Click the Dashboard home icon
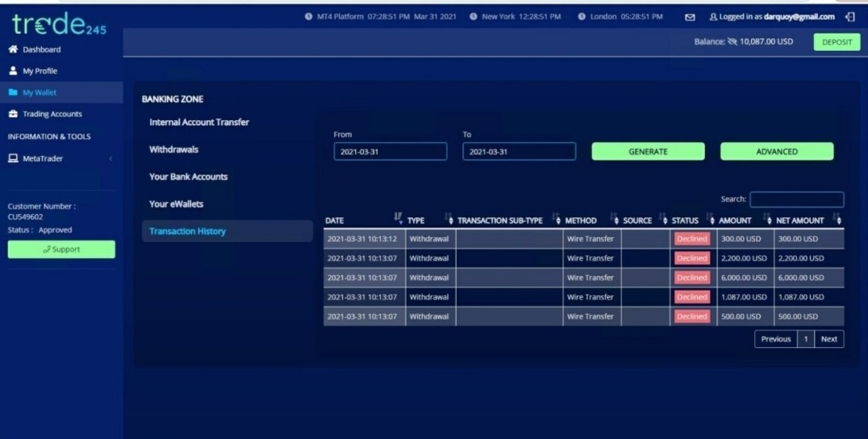 pyautogui.click(x=13, y=49)
